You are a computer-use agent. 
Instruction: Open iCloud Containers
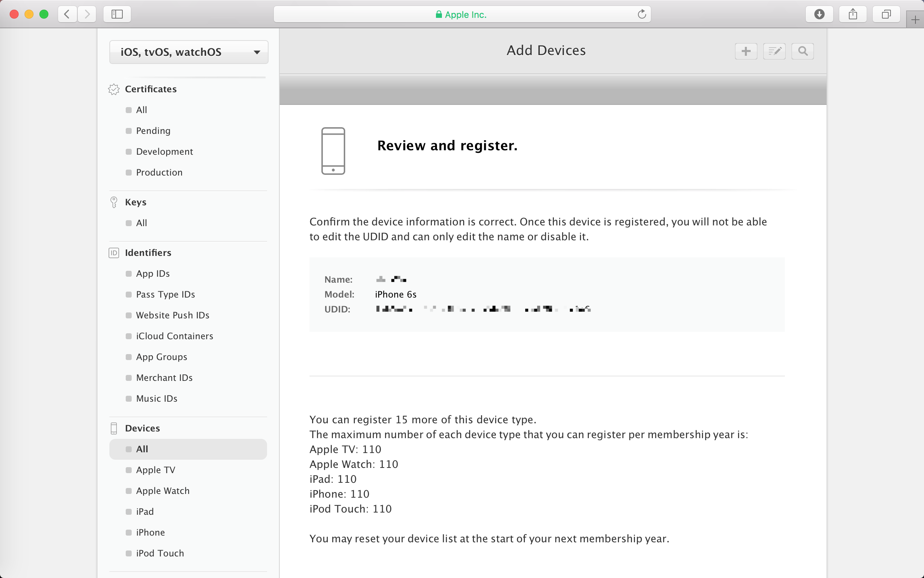pos(175,336)
